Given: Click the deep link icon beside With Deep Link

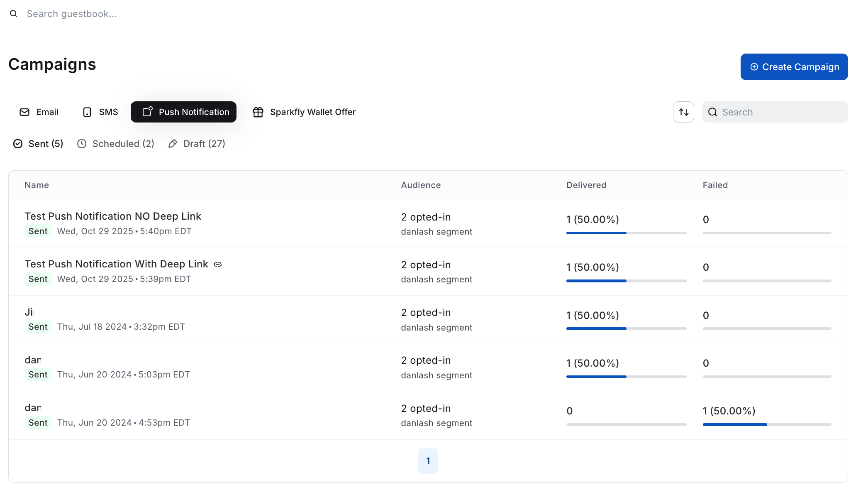Looking at the screenshot, I should tap(218, 264).
